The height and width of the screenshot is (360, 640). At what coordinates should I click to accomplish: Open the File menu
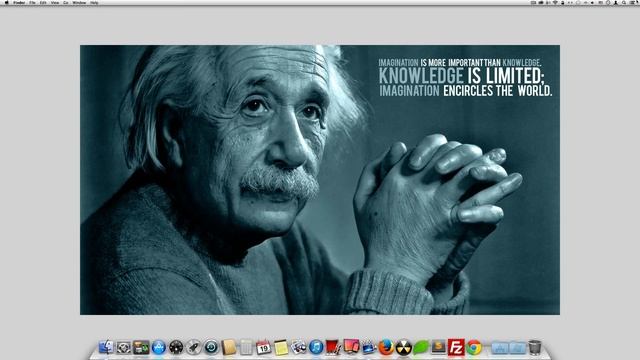coord(32,2)
